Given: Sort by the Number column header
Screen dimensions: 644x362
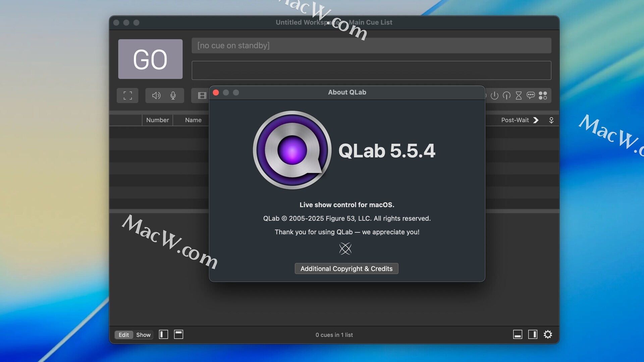Looking at the screenshot, I should 157,120.
